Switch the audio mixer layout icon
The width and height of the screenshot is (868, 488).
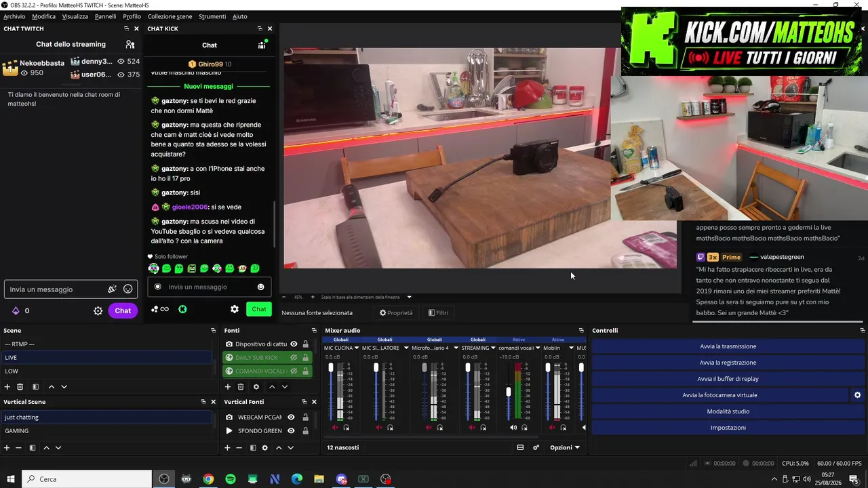[x=520, y=447]
